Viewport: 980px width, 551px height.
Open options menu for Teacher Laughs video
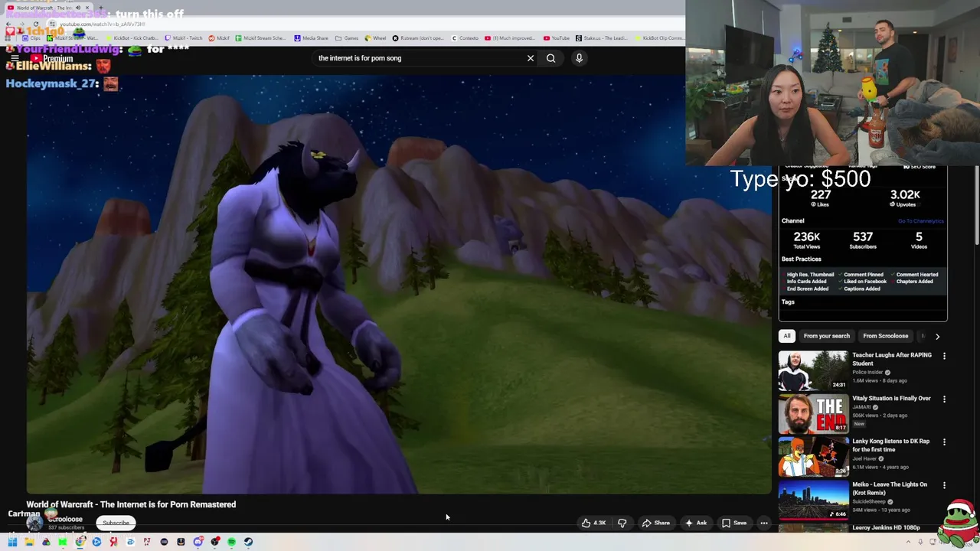(x=944, y=356)
